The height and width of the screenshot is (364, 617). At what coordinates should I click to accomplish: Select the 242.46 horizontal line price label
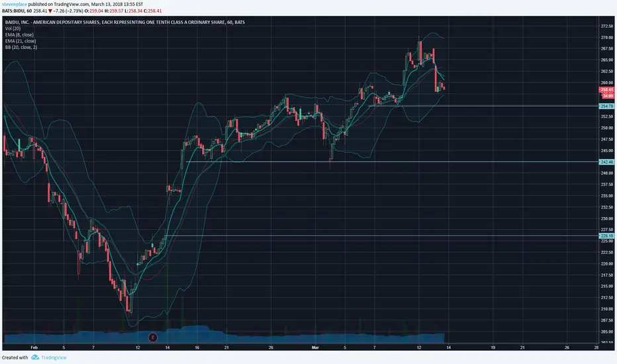[x=606, y=161]
